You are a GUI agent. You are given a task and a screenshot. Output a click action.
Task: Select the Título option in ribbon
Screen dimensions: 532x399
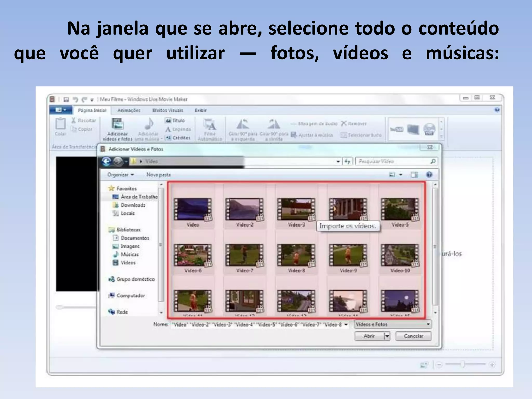(x=175, y=121)
